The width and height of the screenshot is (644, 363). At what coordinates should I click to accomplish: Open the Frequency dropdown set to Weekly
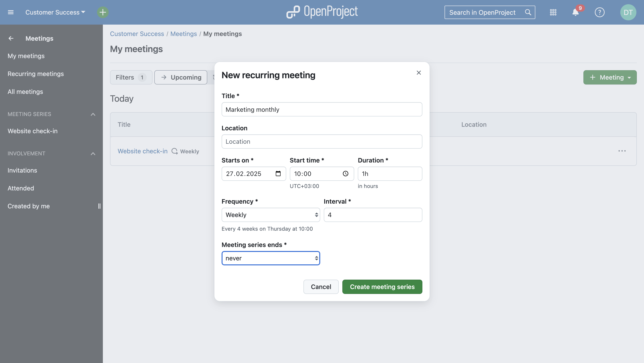(271, 215)
